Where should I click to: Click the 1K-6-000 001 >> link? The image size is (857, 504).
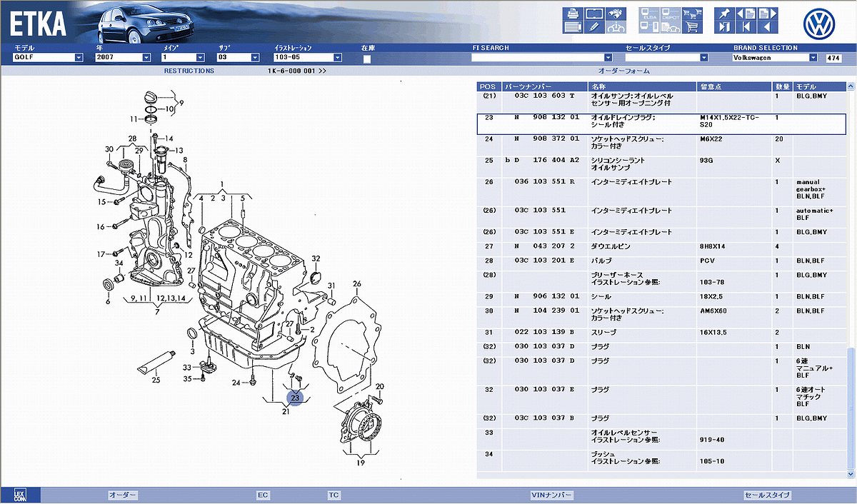click(x=297, y=71)
